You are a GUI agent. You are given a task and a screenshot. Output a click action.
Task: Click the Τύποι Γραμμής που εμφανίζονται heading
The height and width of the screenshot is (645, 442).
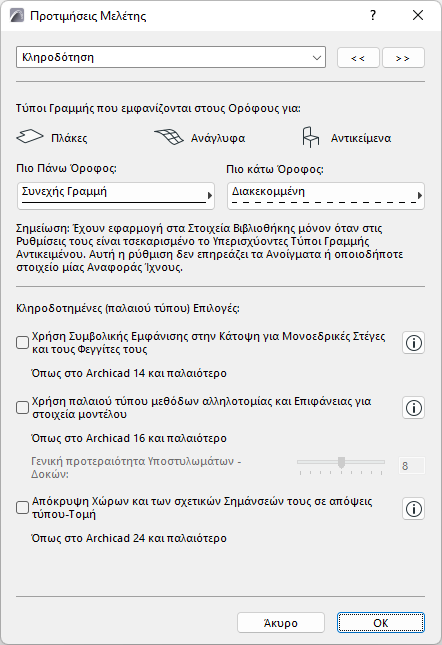158,109
